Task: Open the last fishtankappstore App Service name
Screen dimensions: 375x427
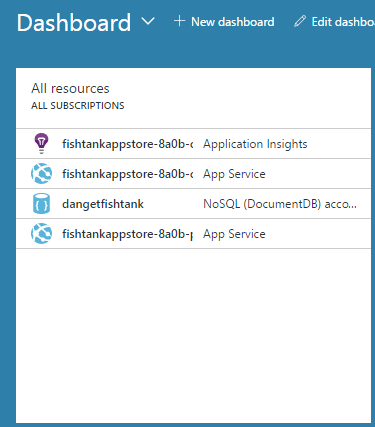Action: click(x=128, y=234)
